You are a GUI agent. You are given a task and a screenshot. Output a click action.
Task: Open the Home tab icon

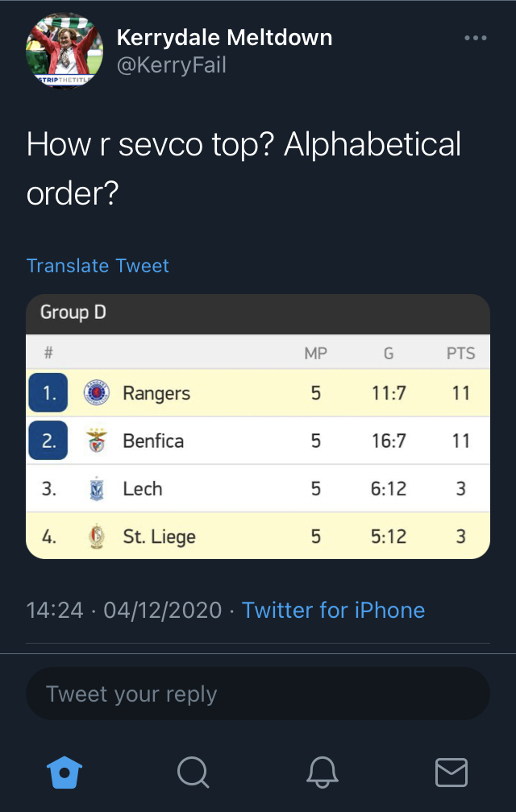(x=65, y=773)
